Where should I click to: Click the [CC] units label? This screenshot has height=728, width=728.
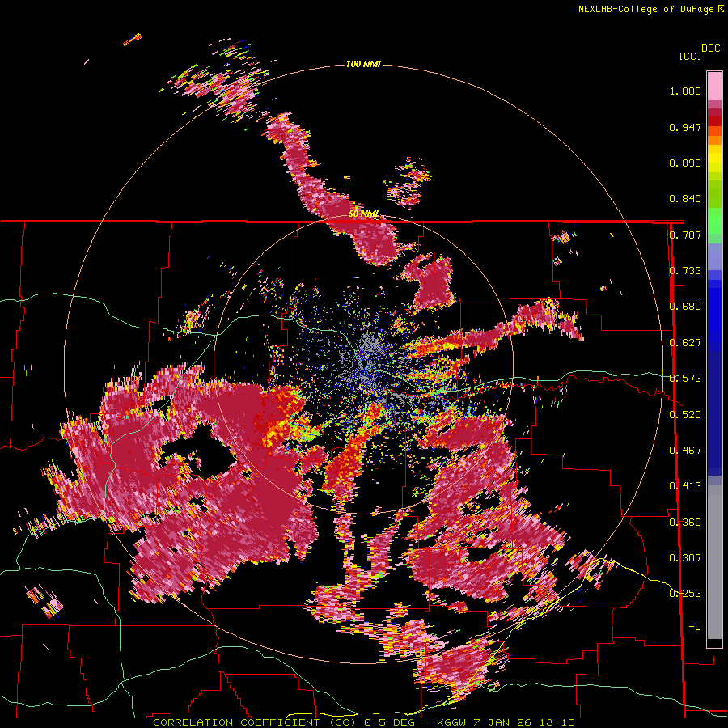690,56
